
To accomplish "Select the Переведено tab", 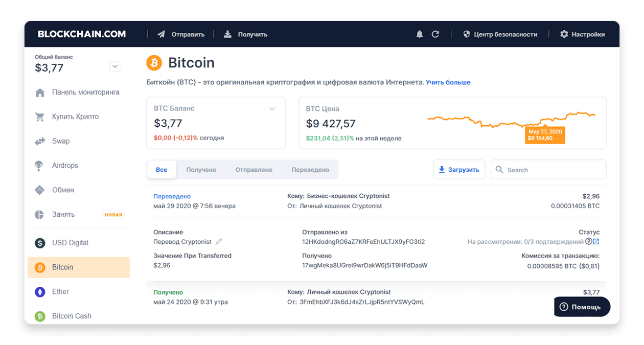I will [x=310, y=170].
